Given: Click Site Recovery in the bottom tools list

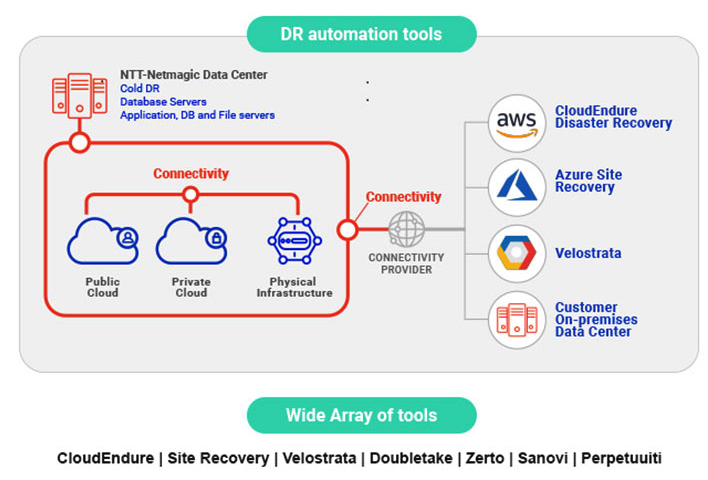Looking at the screenshot, I should coord(218,458).
